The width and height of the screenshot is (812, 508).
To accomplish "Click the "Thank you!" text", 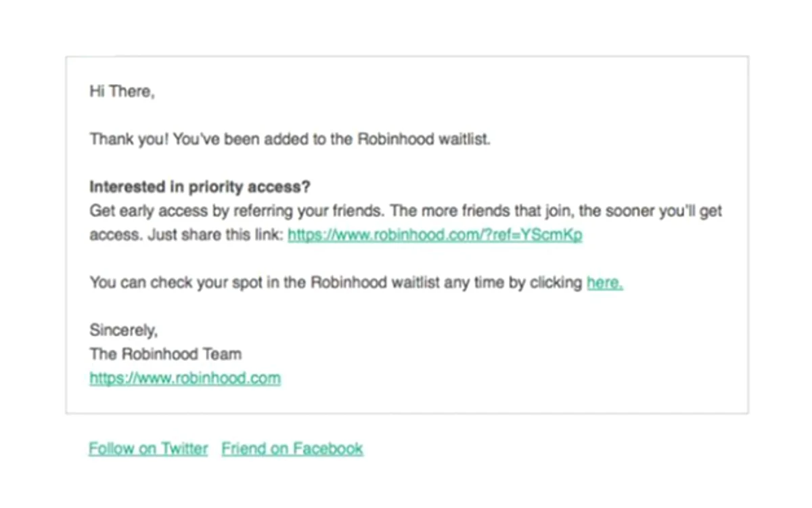I will [129, 140].
